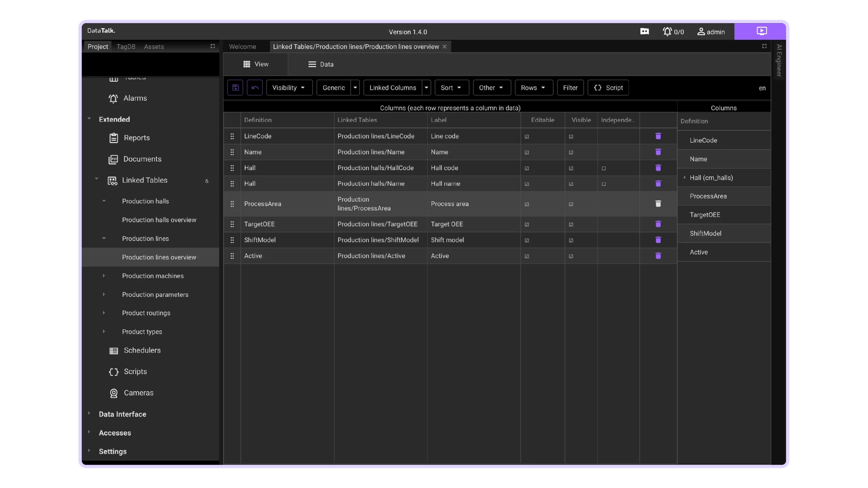Delete the TargetOEE row
The image size is (868, 488).
tap(658, 224)
